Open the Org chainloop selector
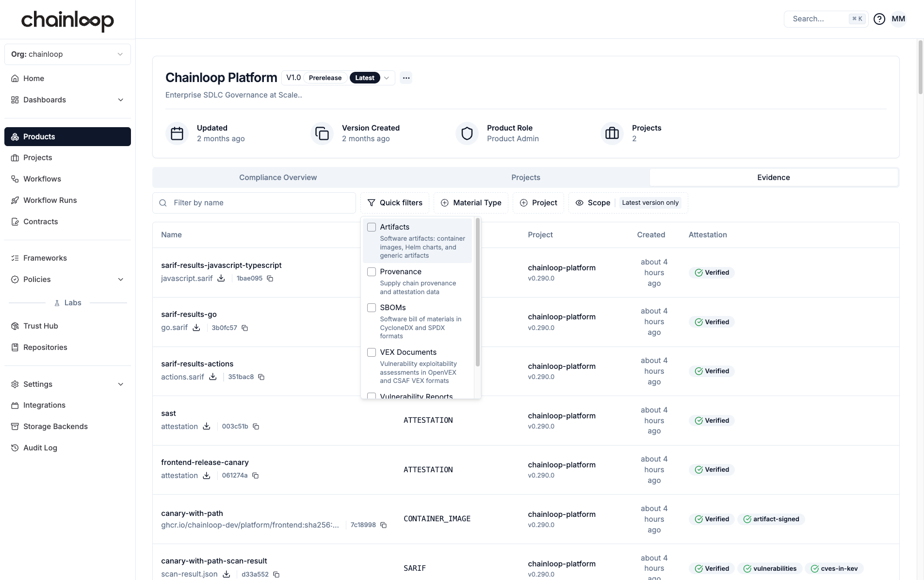Viewport: 924px width, 580px height. [67, 54]
